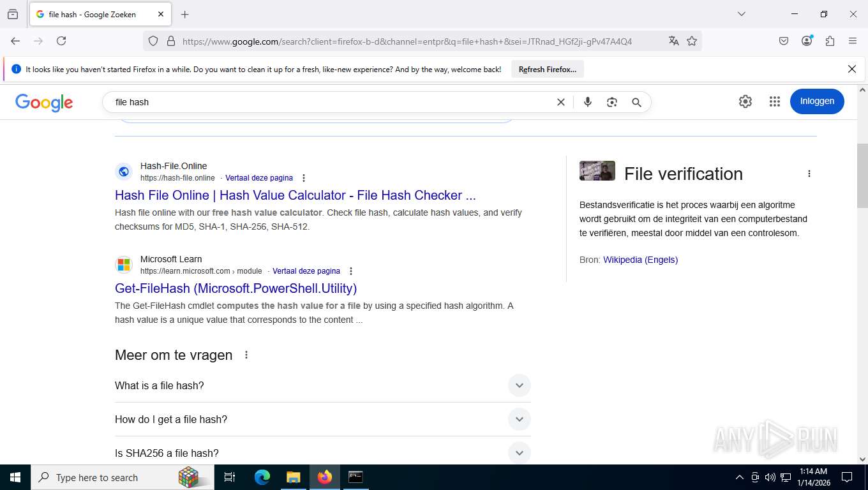
Task: Reload the current page
Action: (61, 41)
